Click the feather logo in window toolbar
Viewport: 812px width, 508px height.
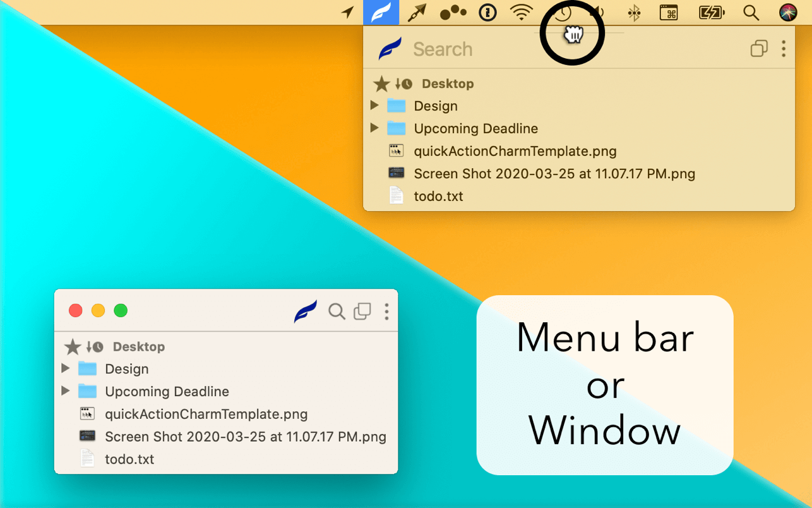[x=306, y=311]
